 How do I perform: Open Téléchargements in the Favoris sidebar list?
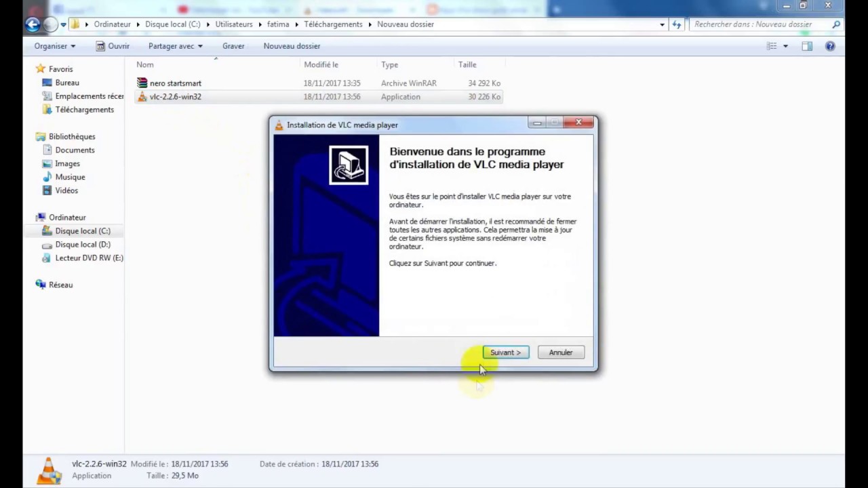tap(85, 110)
